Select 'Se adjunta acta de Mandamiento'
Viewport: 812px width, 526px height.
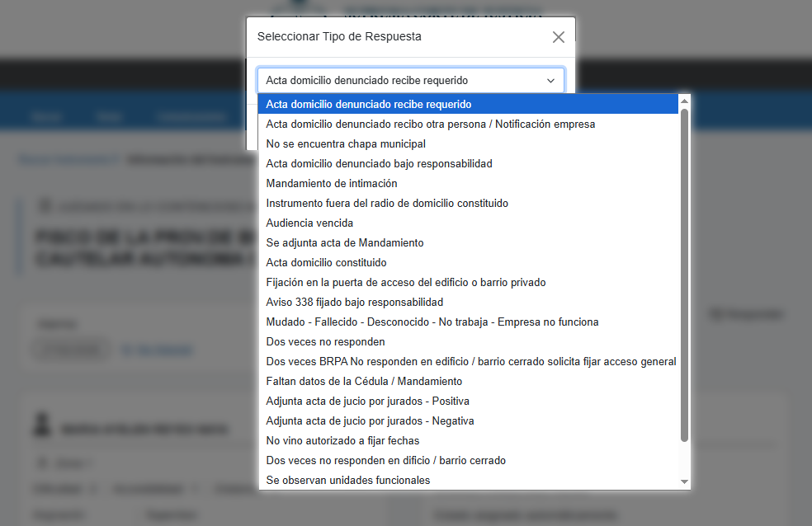coord(345,243)
